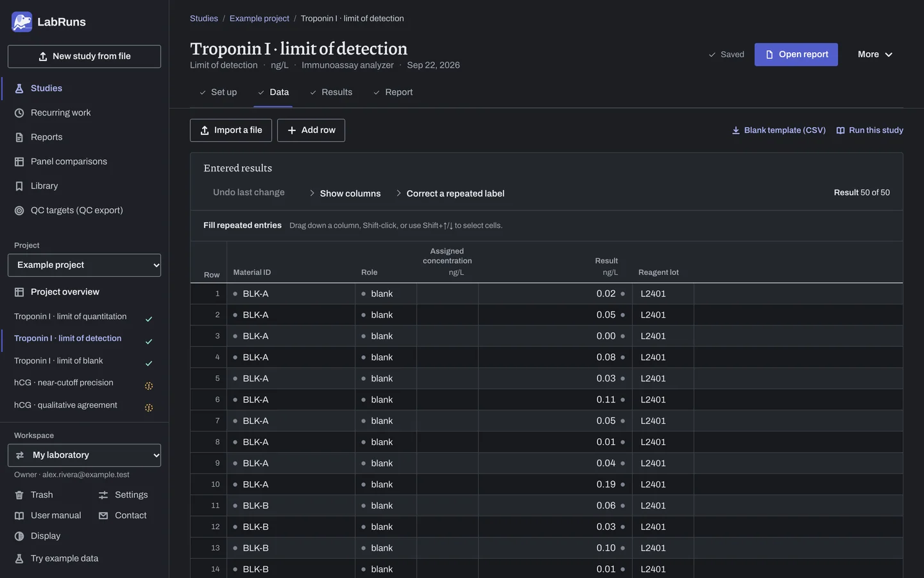Open QC targets (QC export)

click(x=85, y=211)
